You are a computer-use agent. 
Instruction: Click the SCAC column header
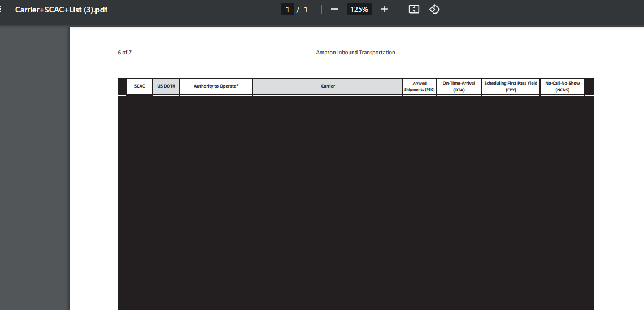[x=140, y=86]
